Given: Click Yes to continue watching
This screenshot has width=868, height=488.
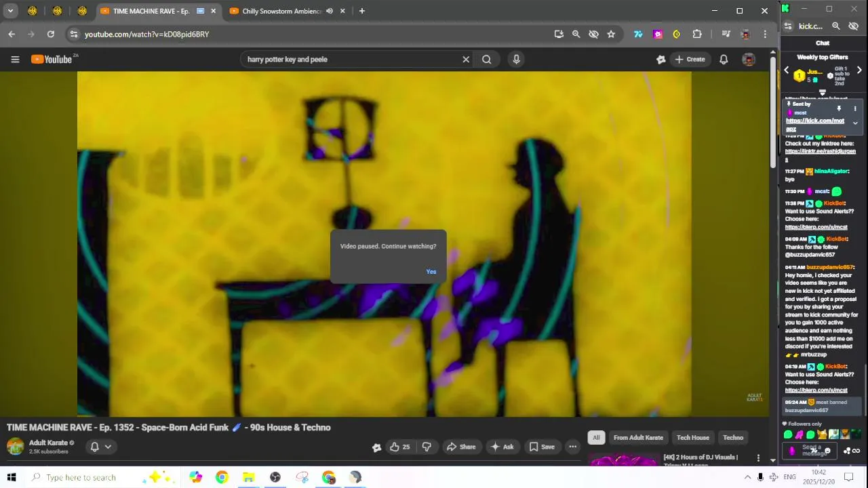Looking at the screenshot, I should [431, 272].
